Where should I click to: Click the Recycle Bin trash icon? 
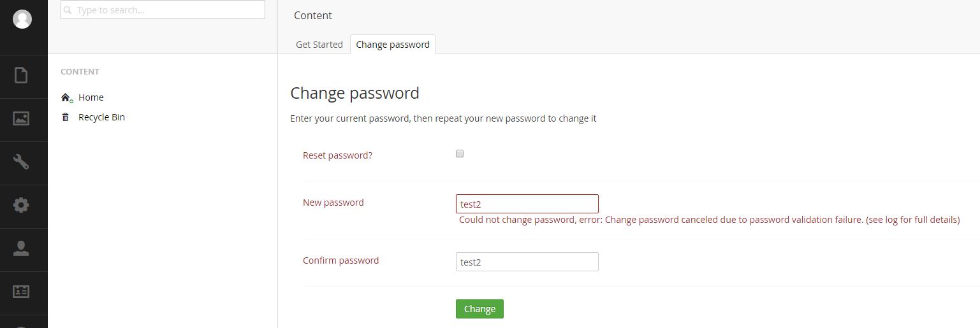65,117
